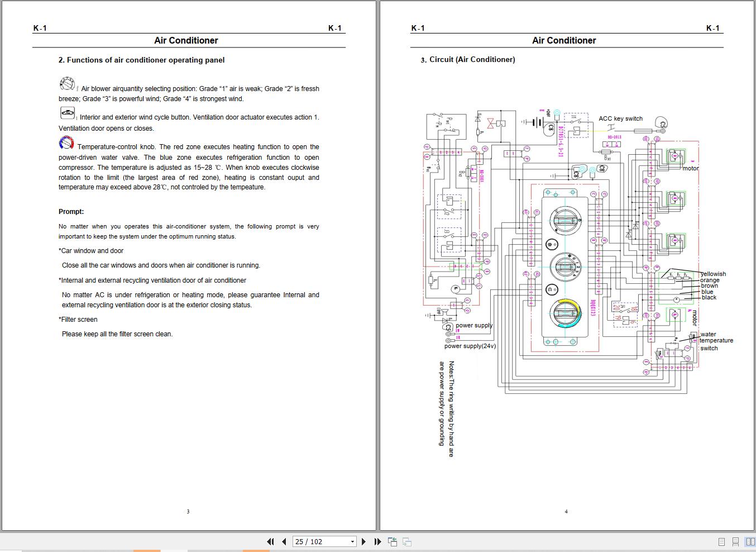Image resolution: width=756 pixels, height=552 pixels.
Task: Click heading '3. Circuit (Air Conditioner)'
Action: pos(468,59)
